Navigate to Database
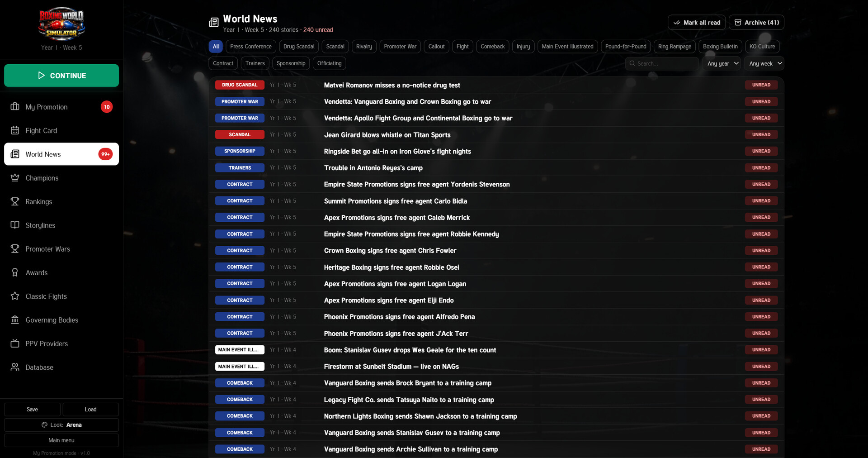This screenshot has width=868, height=458. point(61,367)
